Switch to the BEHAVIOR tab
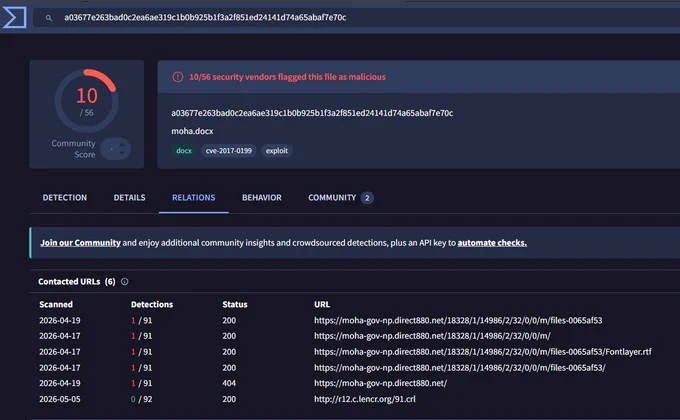The image size is (680, 420). pos(262,197)
